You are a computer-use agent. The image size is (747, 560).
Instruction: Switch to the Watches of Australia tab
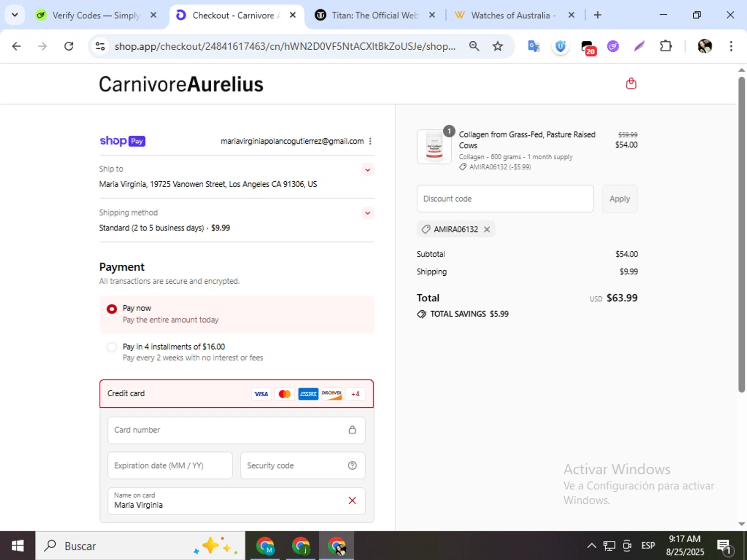(514, 15)
